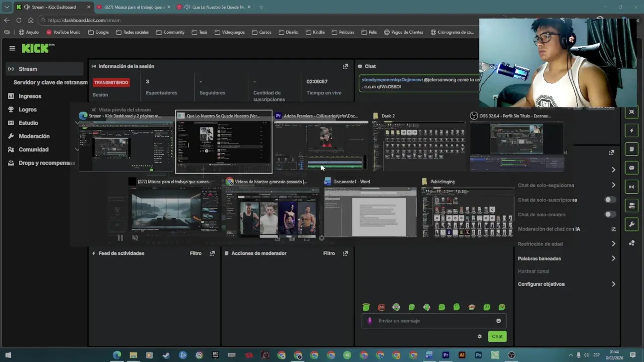Pop out the Feed de actividades panel
Viewport: 644px width, 362px height.
coord(212,253)
